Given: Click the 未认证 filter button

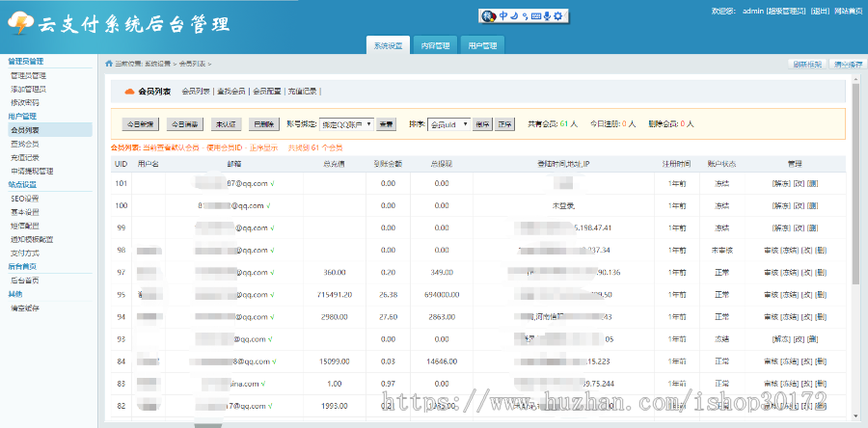Looking at the screenshot, I should pyautogui.click(x=227, y=124).
